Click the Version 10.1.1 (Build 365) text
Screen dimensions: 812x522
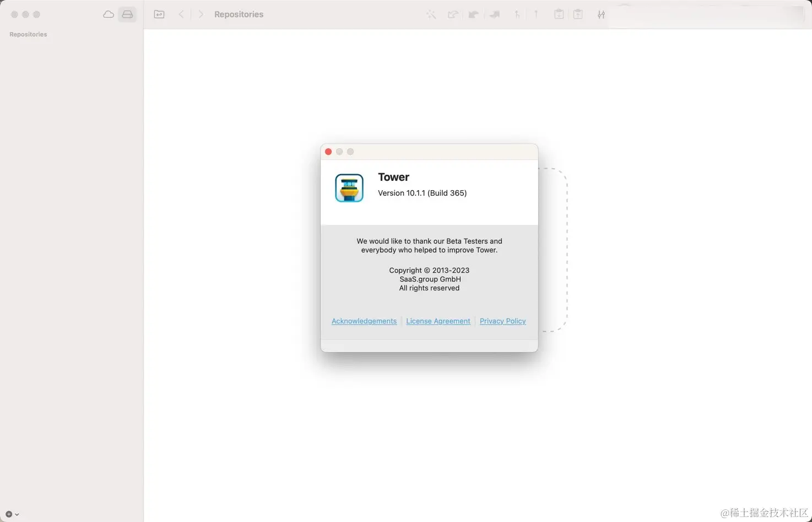click(423, 193)
